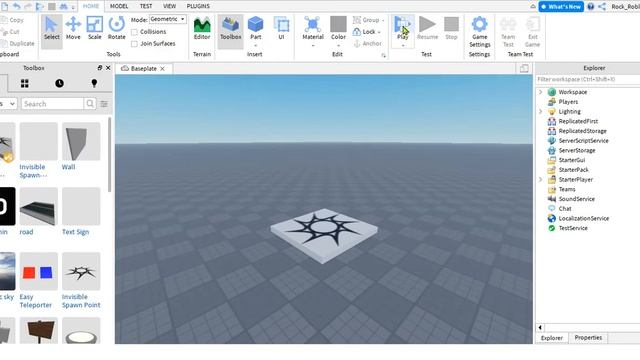Click the Color tool icon

[x=338, y=24]
